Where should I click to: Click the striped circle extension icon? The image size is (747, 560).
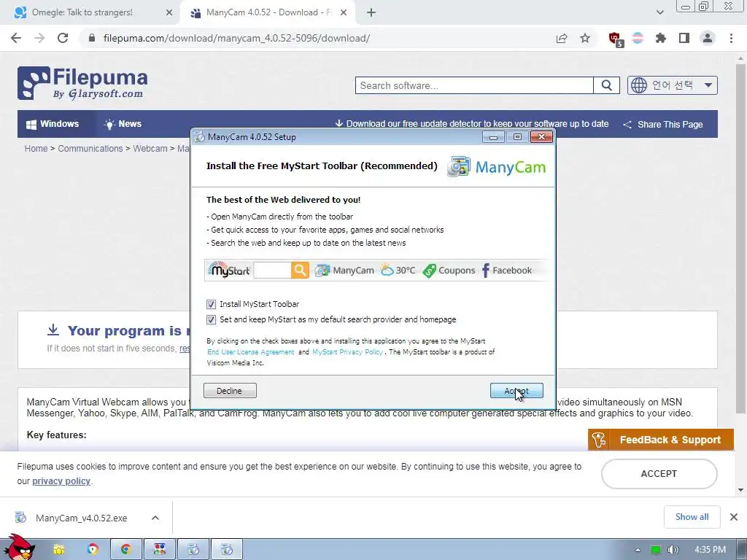pyautogui.click(x=638, y=38)
